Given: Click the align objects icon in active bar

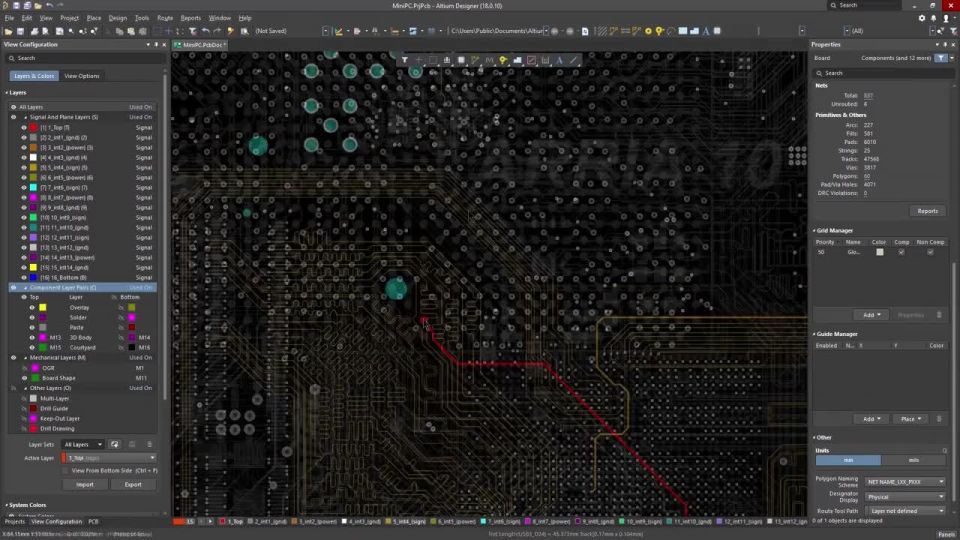Looking at the screenshot, I should [447, 60].
